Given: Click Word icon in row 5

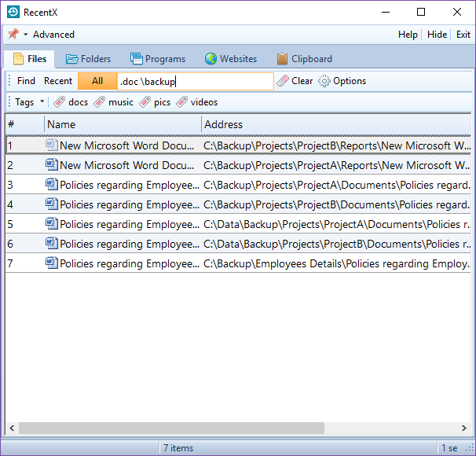Looking at the screenshot, I should click(x=51, y=223).
